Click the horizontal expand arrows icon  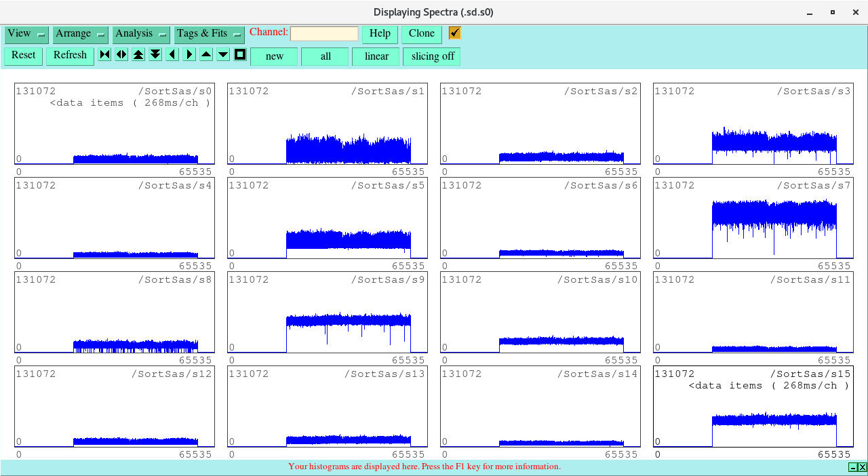coord(121,55)
